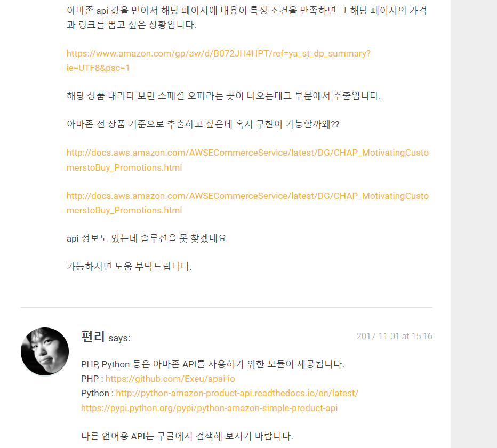Click the comment timestamp 2017-11-01 at 15:16
Image resolution: width=497 pixels, height=448 pixels.
coord(394,336)
